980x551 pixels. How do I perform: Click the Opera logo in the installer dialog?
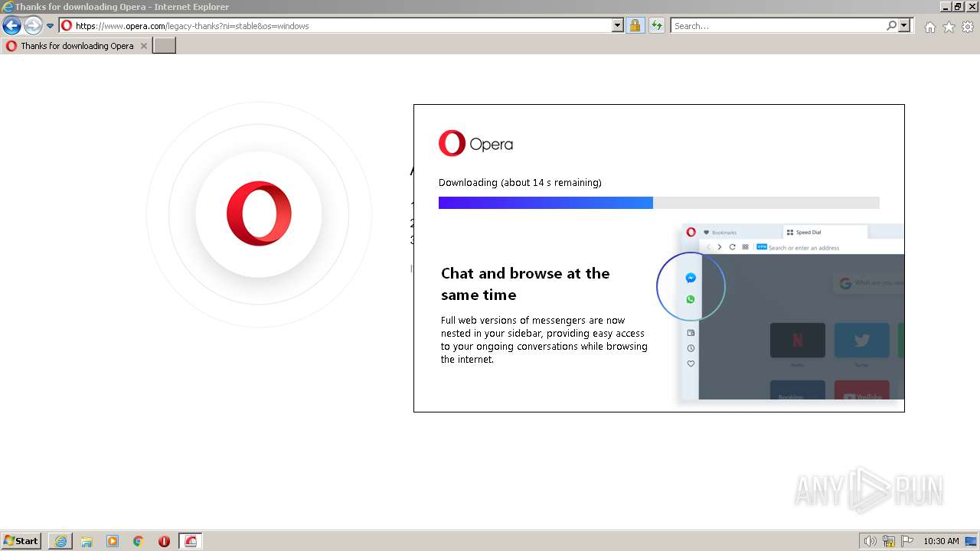click(x=475, y=143)
